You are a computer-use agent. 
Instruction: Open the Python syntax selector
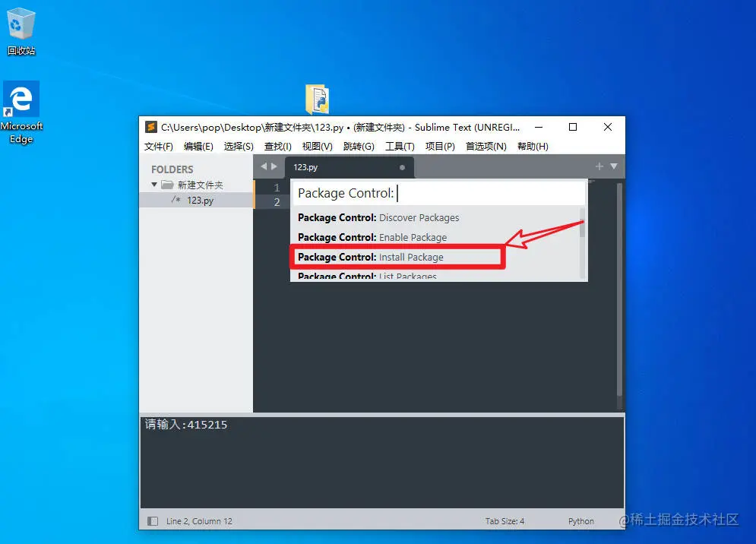point(581,521)
